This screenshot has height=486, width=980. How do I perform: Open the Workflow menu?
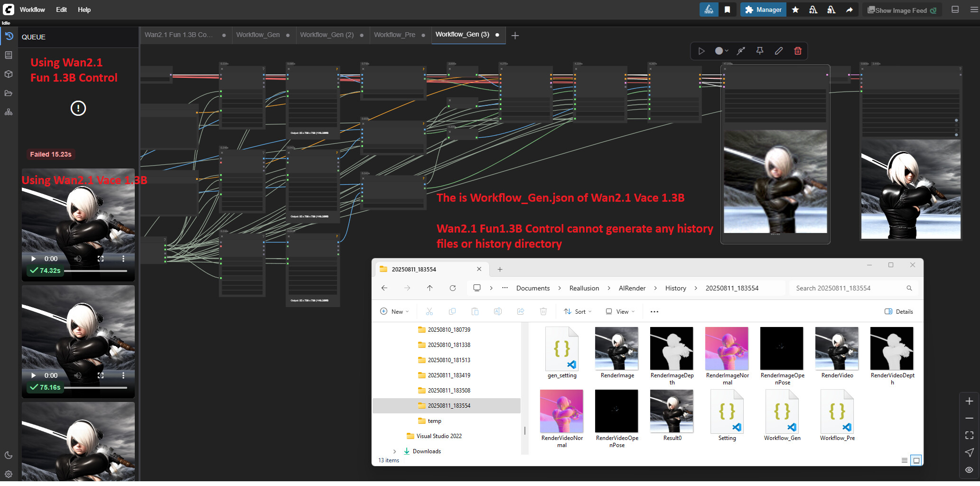(x=32, y=9)
